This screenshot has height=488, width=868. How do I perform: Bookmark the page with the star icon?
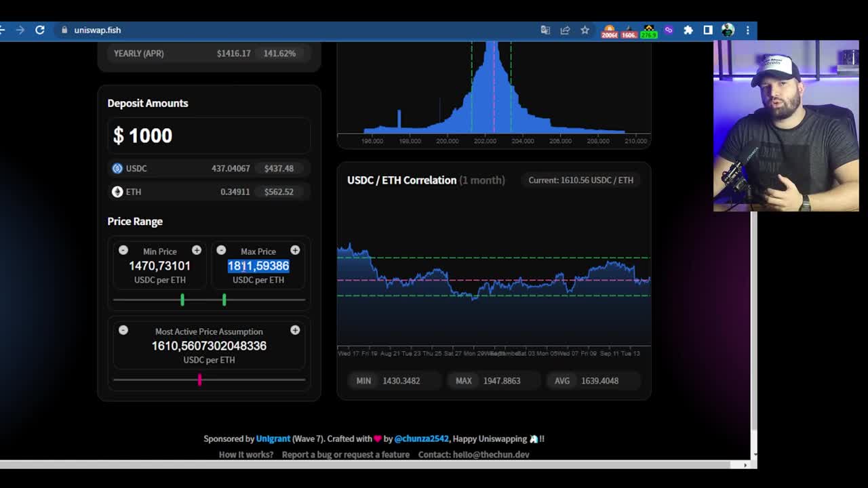[585, 30]
